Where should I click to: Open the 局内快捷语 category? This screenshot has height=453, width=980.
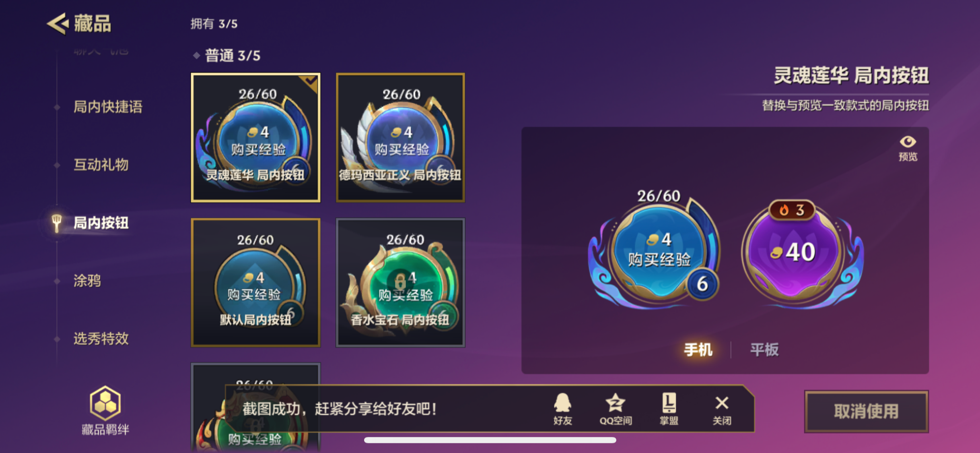[108, 107]
